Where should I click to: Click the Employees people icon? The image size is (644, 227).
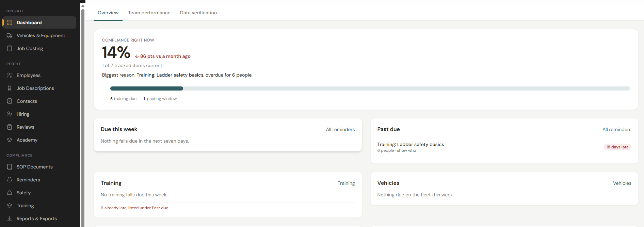tap(10, 75)
